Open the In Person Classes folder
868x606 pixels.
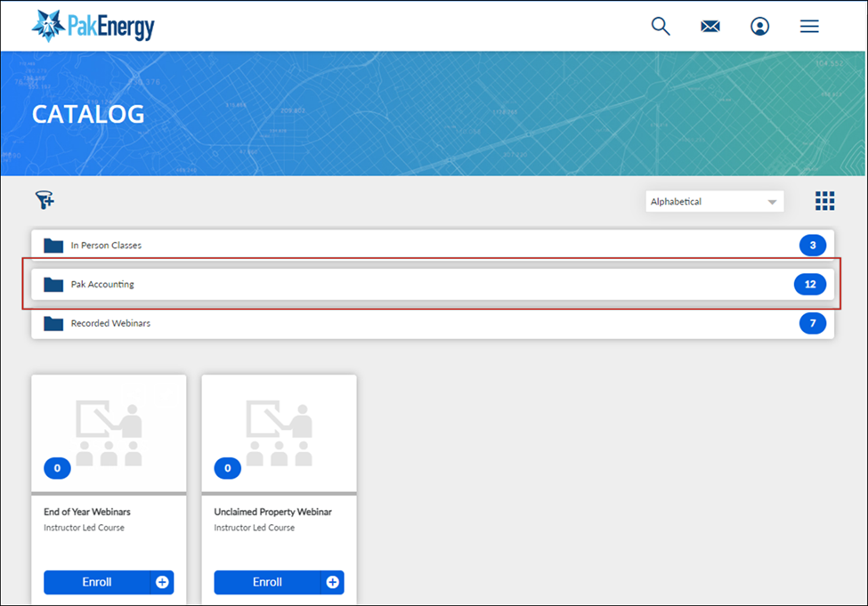click(433, 246)
